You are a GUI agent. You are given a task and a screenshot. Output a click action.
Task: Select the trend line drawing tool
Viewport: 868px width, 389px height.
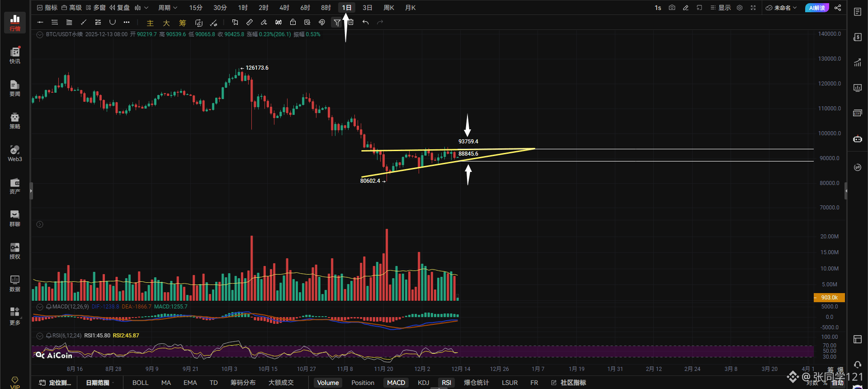coord(84,22)
